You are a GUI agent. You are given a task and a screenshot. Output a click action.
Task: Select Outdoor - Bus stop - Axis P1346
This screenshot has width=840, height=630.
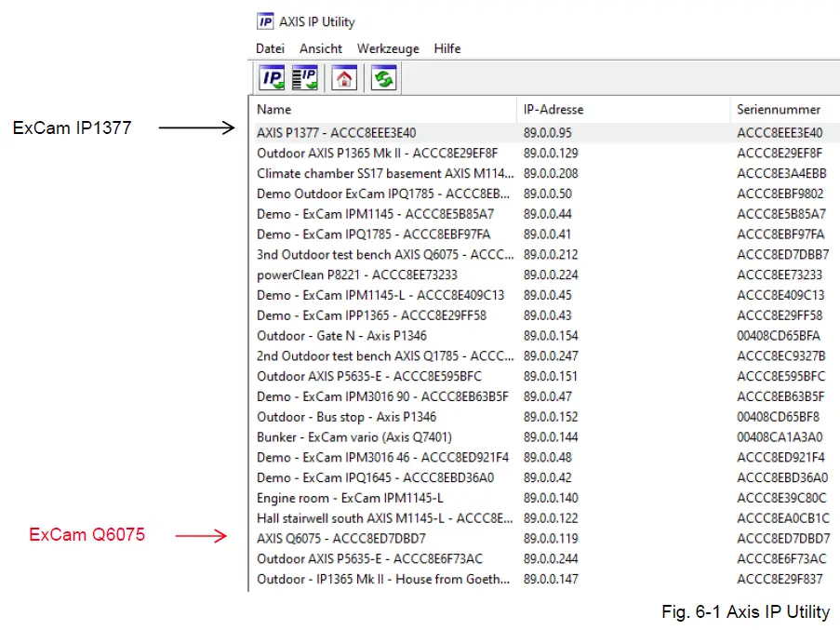(545, 417)
